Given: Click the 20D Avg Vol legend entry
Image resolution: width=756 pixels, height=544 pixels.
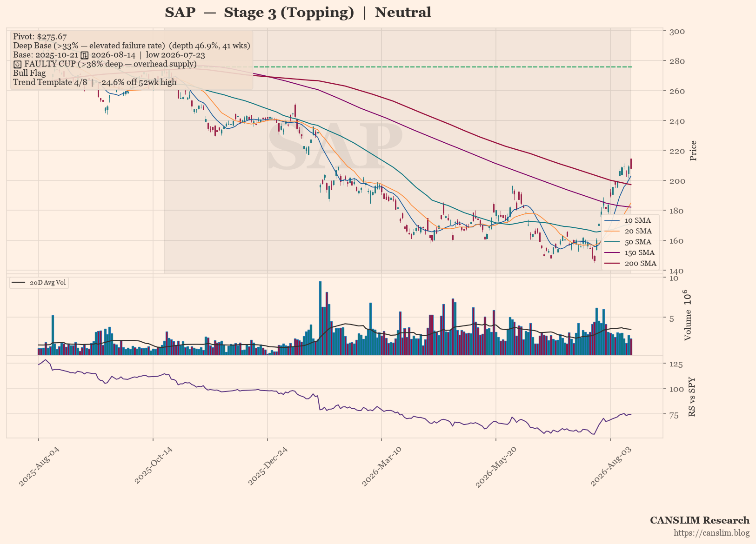Looking at the screenshot, I should click(39, 283).
